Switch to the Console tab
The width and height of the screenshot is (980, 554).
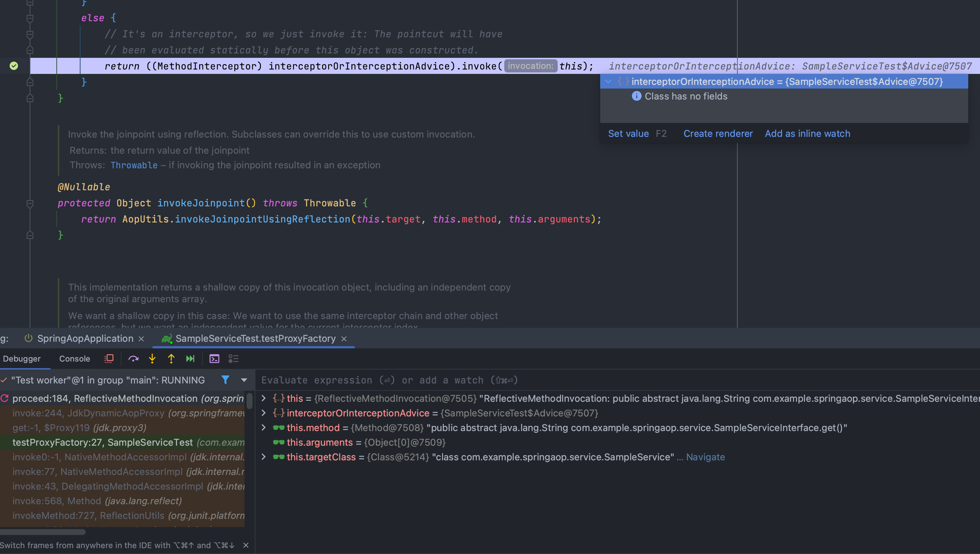tap(75, 359)
